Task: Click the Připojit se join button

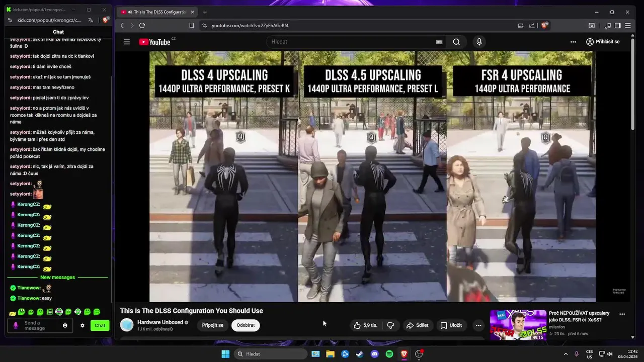Action: pyautogui.click(x=213, y=325)
